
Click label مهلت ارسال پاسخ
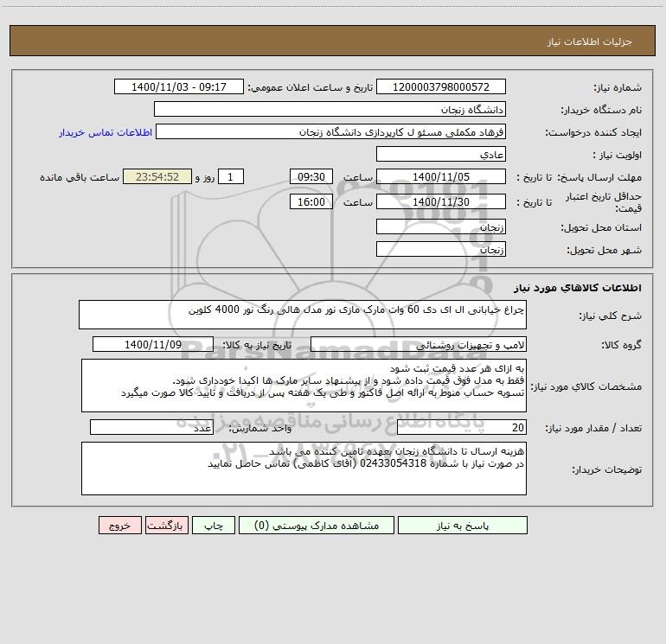(599, 177)
